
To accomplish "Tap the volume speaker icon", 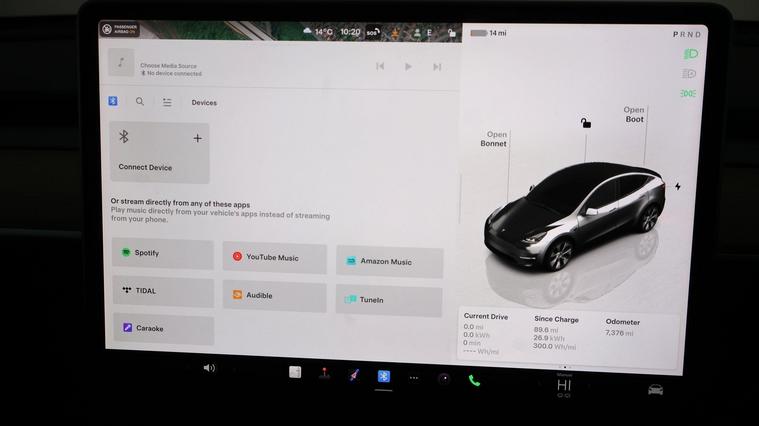I will pos(209,368).
